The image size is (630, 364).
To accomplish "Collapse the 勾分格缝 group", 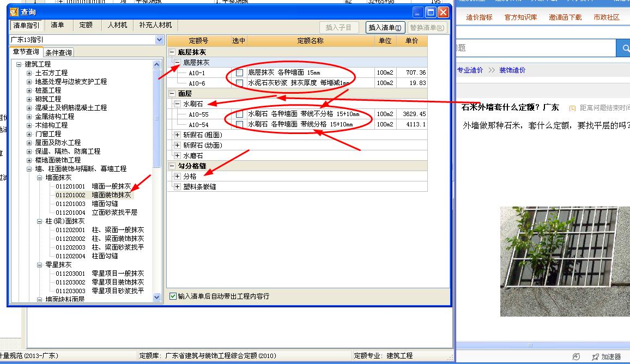I will pos(172,166).
